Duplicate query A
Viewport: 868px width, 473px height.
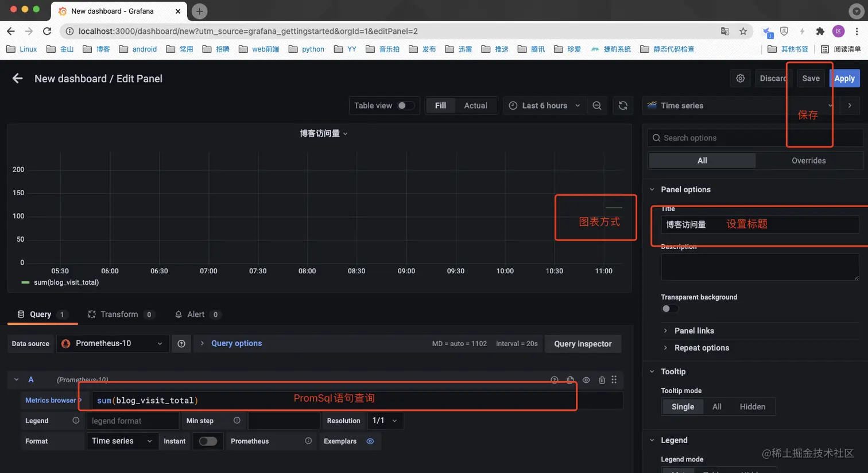point(570,380)
